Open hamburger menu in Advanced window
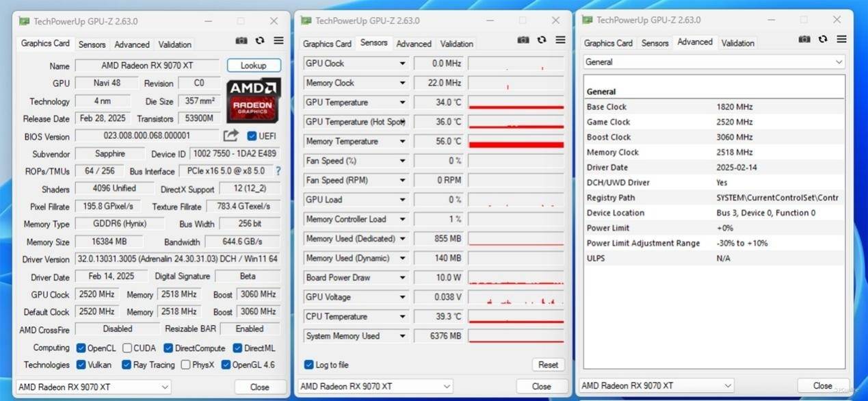Screen dimensions: 868x401 point(841,40)
